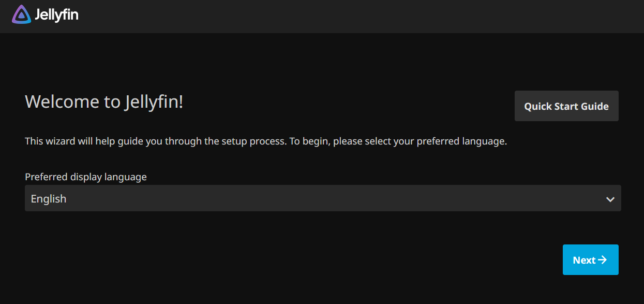Click the chevron icon in the language field
The image size is (644, 304).
pos(610,199)
